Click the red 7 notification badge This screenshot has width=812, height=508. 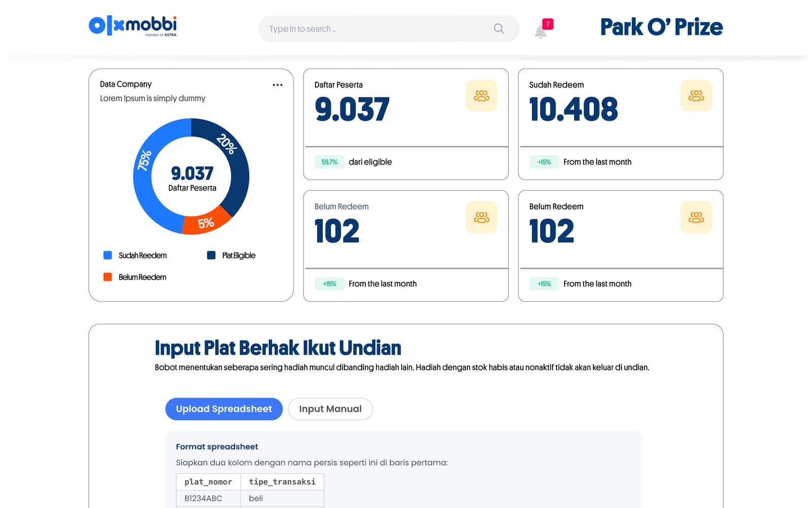(548, 24)
